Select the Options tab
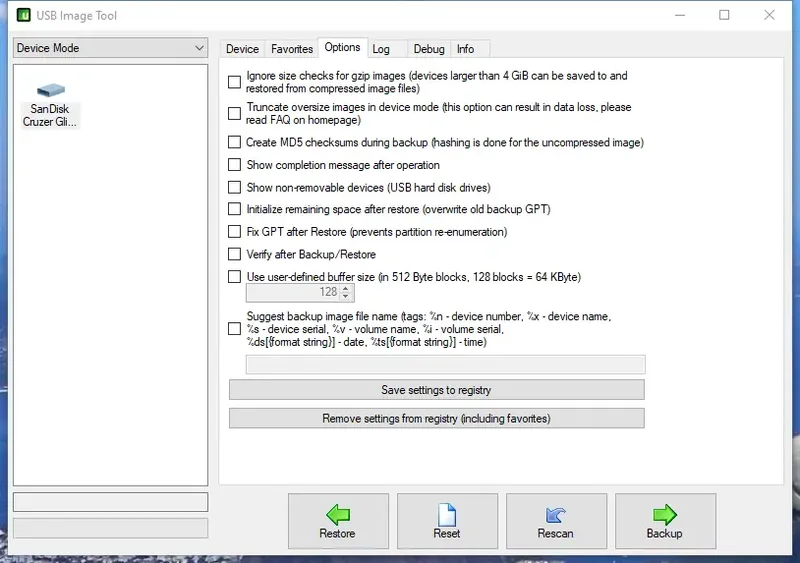The height and width of the screenshot is (563, 800). click(342, 47)
